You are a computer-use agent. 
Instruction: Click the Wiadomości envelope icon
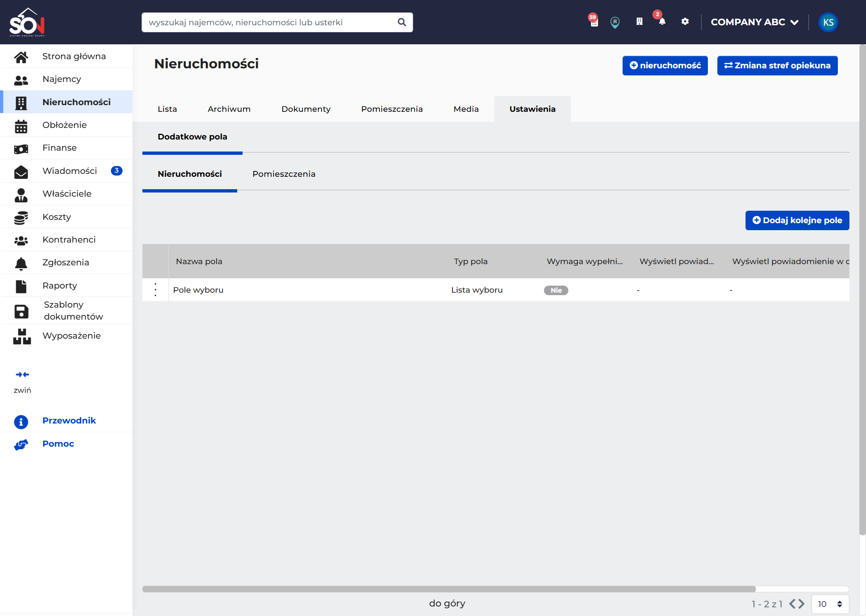click(21, 171)
